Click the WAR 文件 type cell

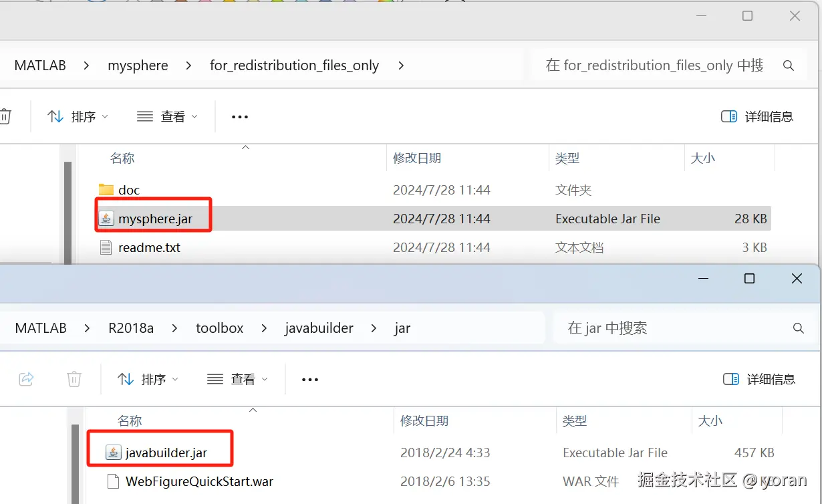[591, 481]
